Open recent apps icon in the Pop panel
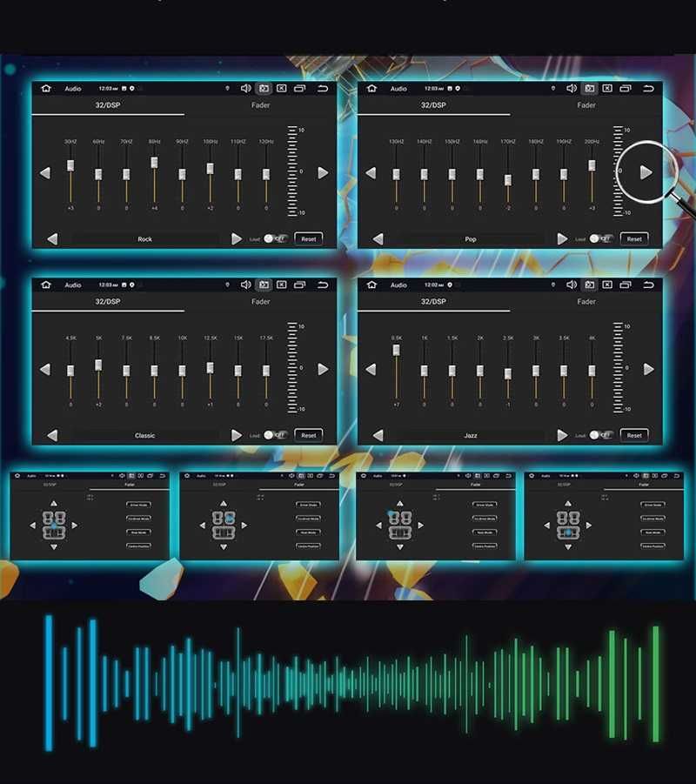696x784 pixels. [x=626, y=89]
